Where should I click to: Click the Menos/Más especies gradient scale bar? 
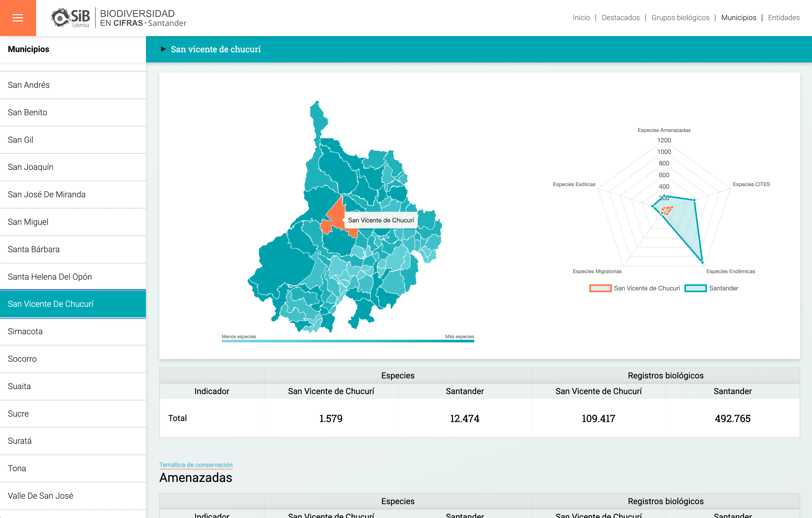348,341
